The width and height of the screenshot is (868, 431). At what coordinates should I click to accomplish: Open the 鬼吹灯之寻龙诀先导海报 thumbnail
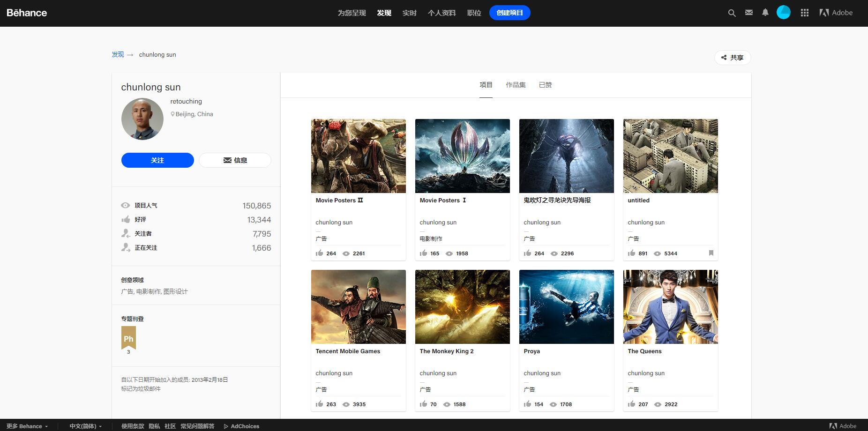tap(567, 156)
